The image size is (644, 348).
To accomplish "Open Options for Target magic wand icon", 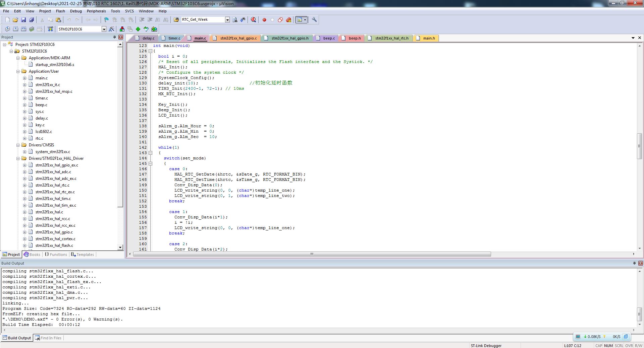I will pyautogui.click(x=112, y=29).
